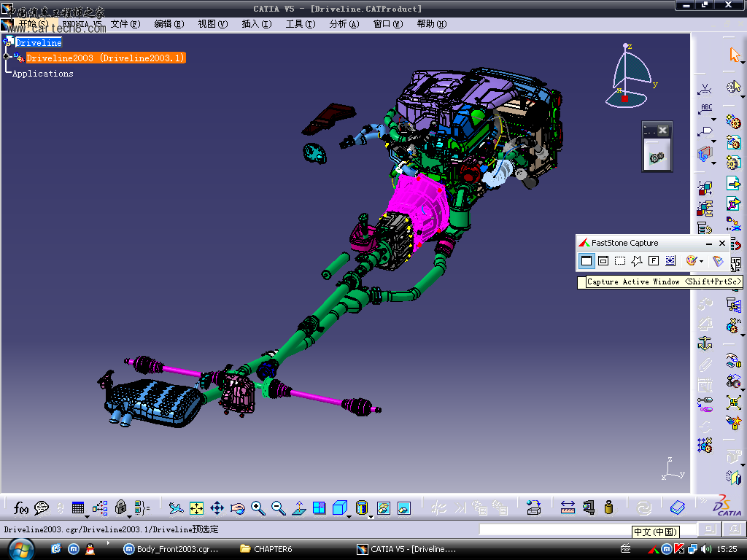
Task: Open Sectioning flyout arrow
Action: click(x=713, y=163)
